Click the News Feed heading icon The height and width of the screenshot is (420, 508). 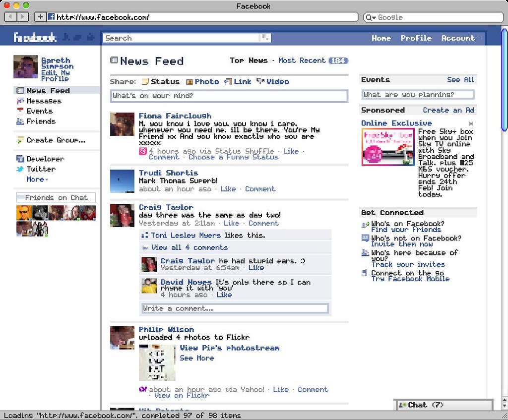114,60
